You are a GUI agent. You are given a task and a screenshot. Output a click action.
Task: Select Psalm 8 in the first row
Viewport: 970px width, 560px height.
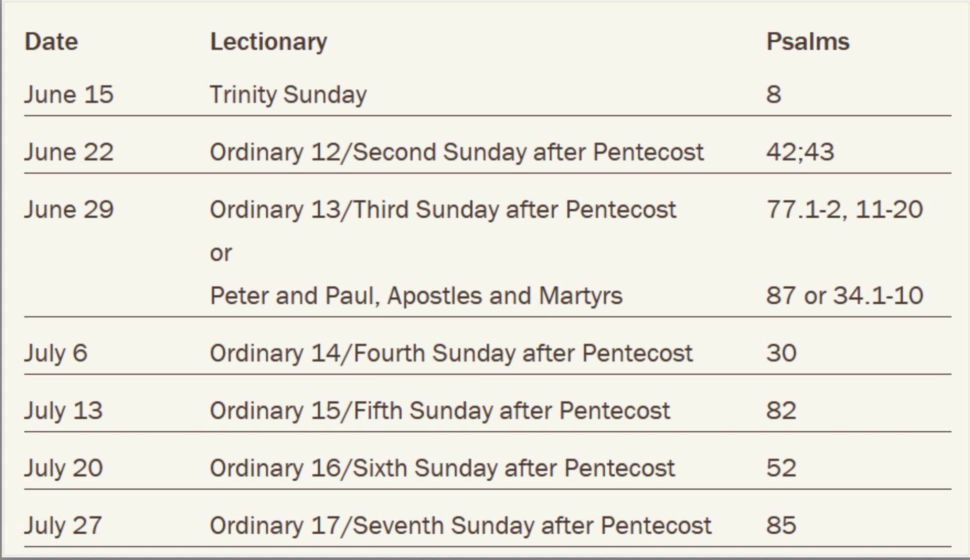[773, 95]
